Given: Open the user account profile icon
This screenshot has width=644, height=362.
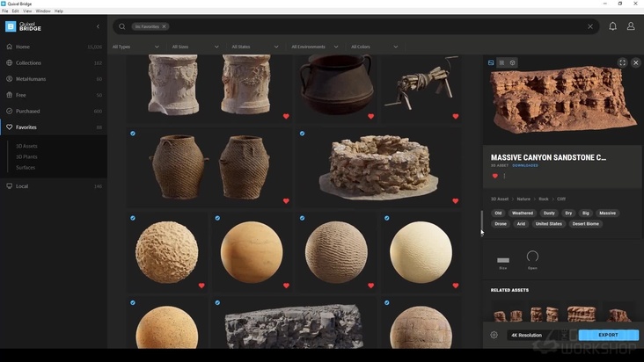Looking at the screenshot, I should coord(631,26).
